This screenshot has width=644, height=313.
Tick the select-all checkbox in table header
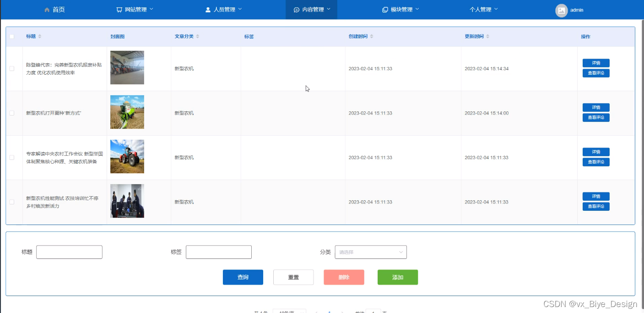pyautogui.click(x=12, y=37)
